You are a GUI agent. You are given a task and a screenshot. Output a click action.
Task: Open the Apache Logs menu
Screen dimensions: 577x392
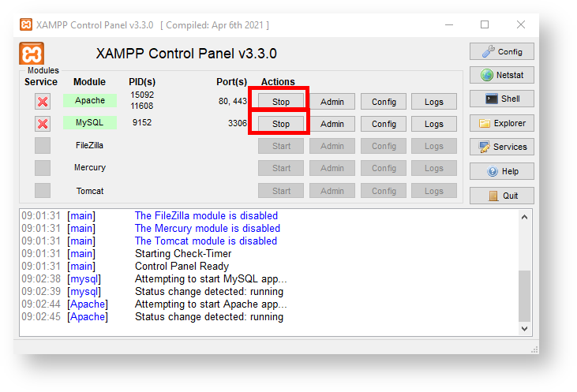pyautogui.click(x=434, y=102)
